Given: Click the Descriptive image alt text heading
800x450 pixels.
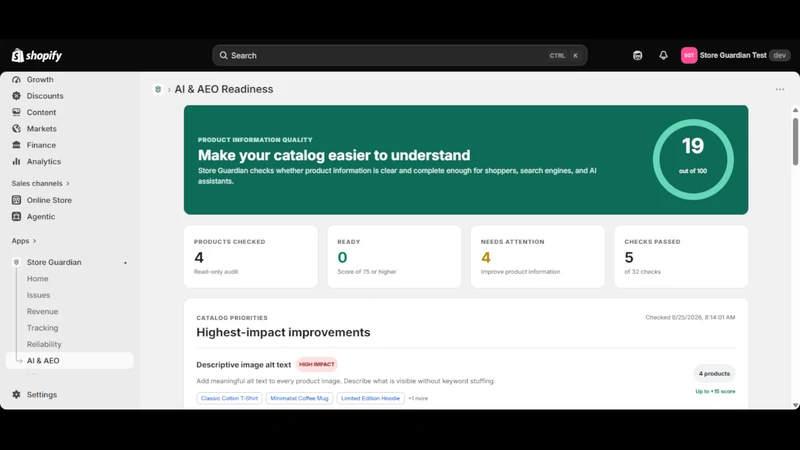Looking at the screenshot, I should (243, 365).
